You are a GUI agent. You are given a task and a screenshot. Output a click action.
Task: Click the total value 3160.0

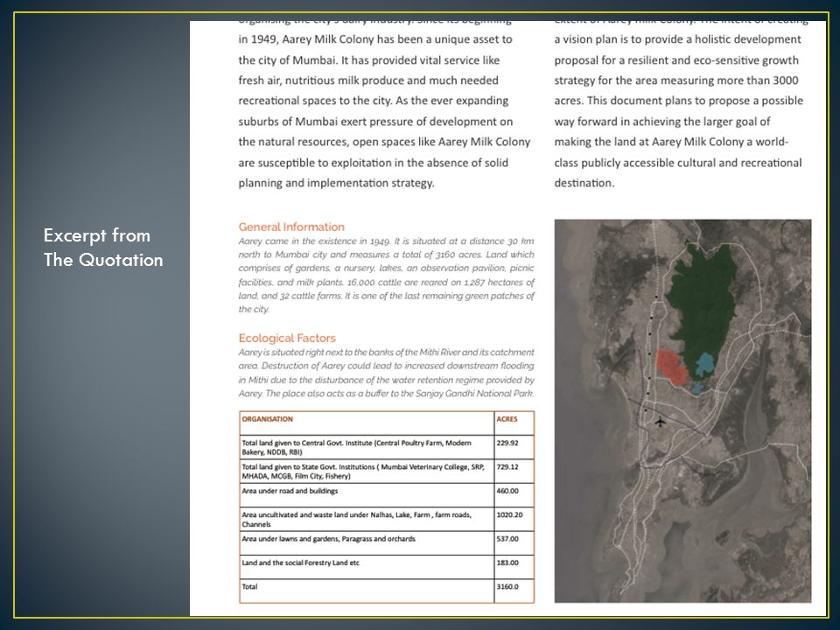click(x=507, y=586)
